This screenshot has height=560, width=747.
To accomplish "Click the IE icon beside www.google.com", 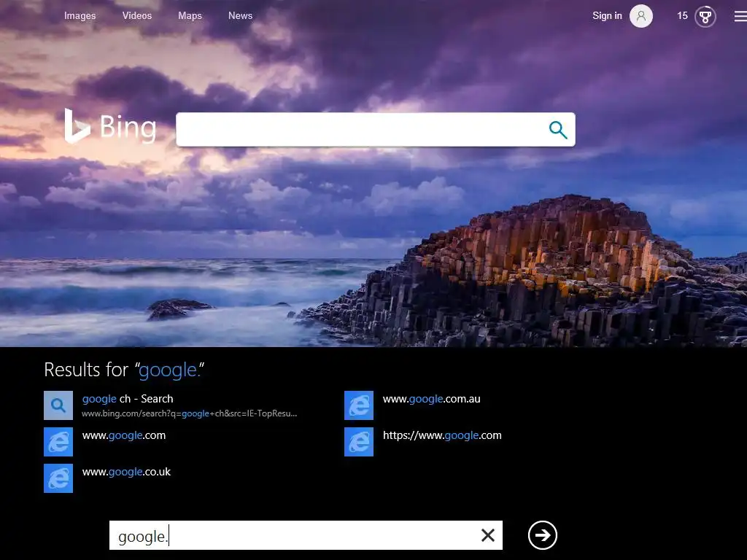I will click(x=58, y=442).
